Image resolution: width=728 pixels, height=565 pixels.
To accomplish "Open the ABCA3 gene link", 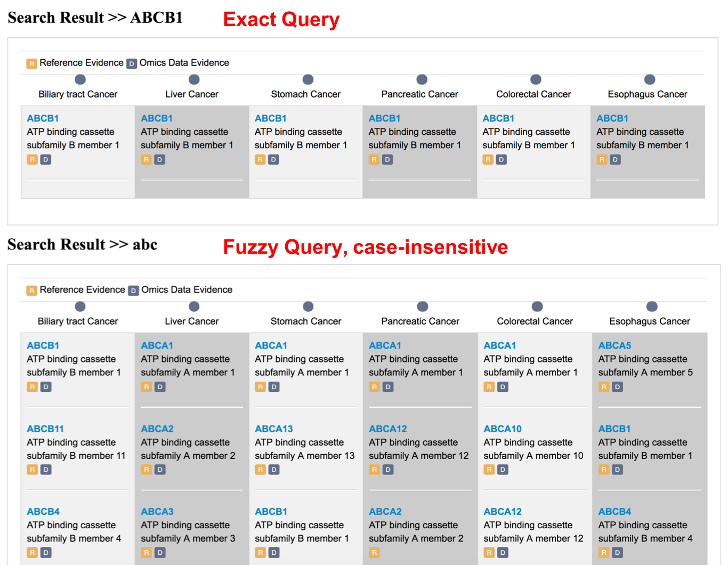I will point(157,511).
